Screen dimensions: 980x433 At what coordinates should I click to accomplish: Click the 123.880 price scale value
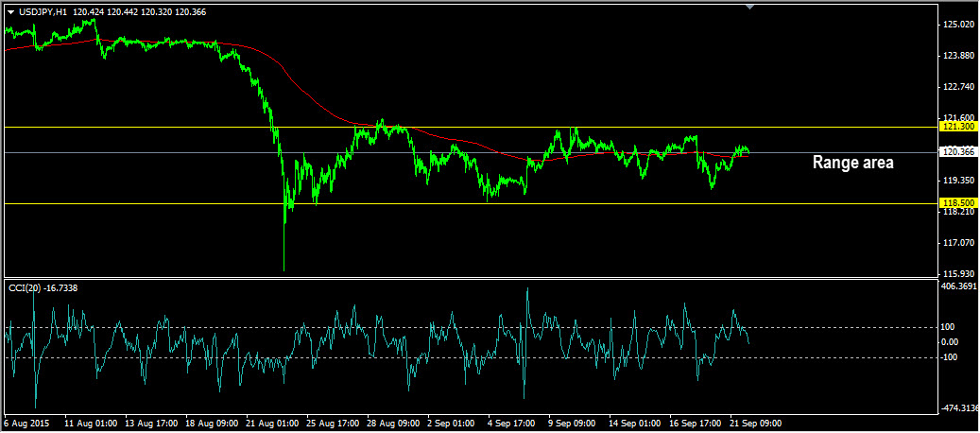click(x=957, y=56)
